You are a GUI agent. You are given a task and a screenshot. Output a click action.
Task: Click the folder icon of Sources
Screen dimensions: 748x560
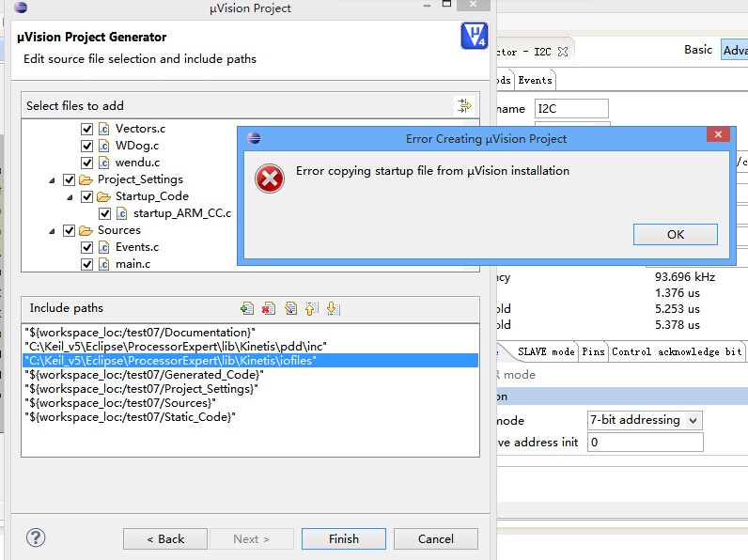[x=86, y=230]
